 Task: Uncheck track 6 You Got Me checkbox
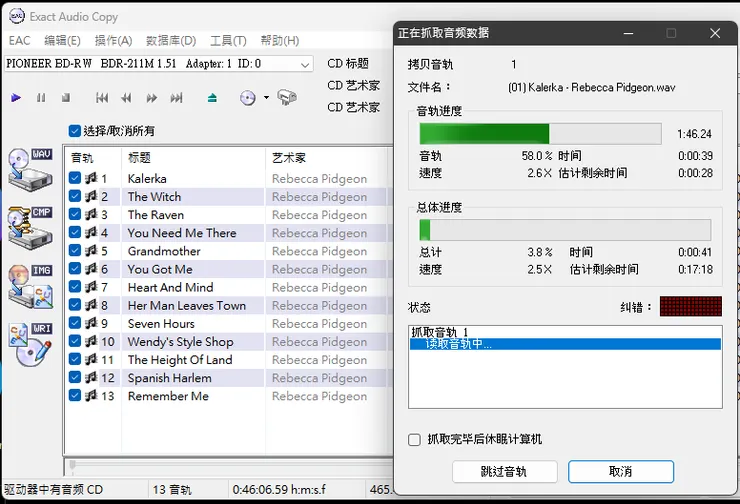tap(75, 269)
